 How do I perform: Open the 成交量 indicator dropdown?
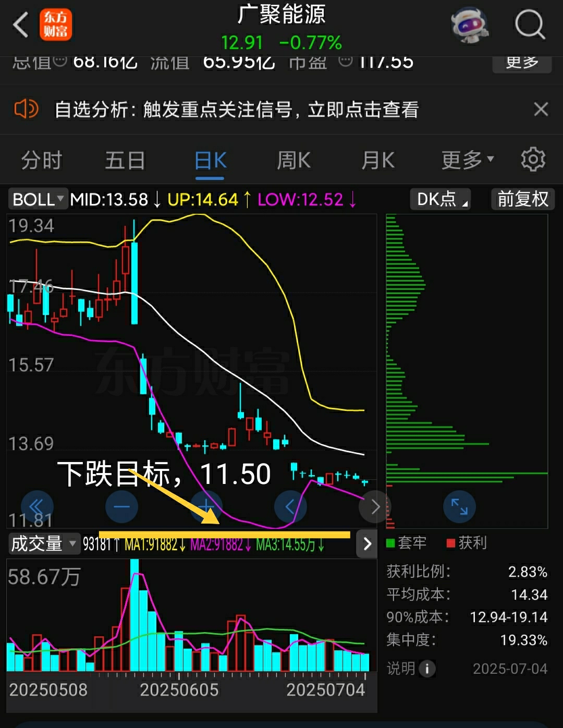click(44, 544)
